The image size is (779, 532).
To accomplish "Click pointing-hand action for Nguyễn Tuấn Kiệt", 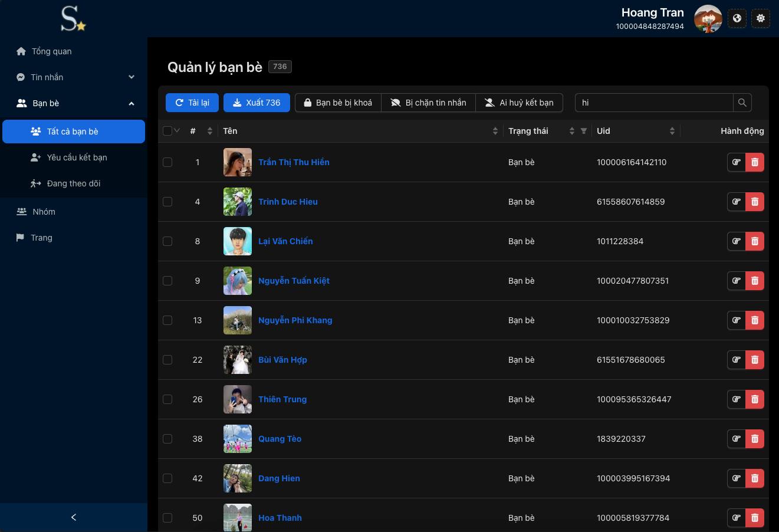I will tap(737, 281).
